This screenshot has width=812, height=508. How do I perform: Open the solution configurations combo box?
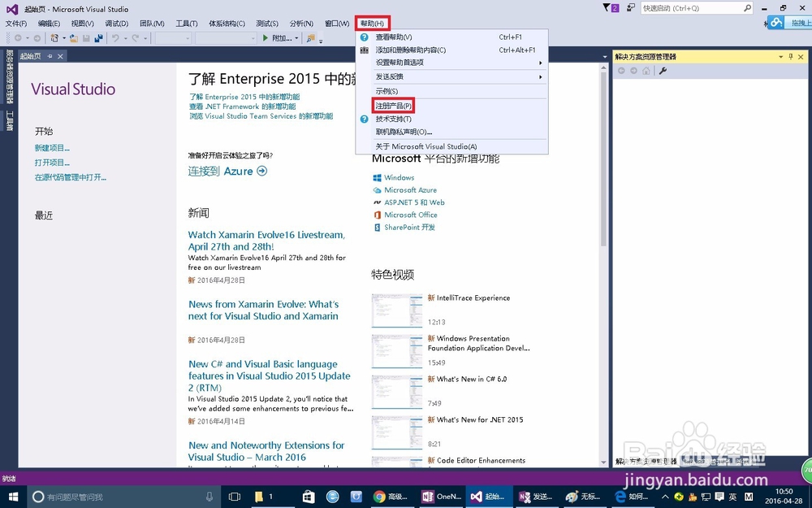click(173, 38)
